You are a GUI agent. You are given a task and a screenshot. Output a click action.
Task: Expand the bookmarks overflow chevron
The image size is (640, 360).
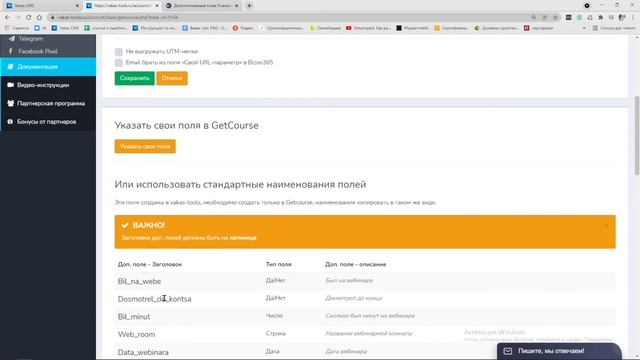584,28
